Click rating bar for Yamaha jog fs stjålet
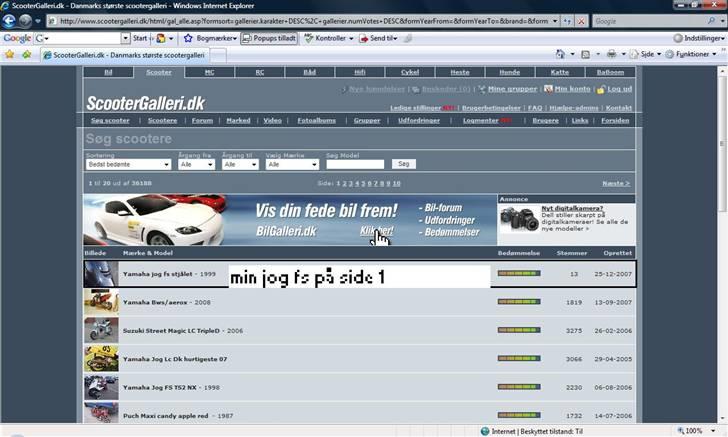 519,274
